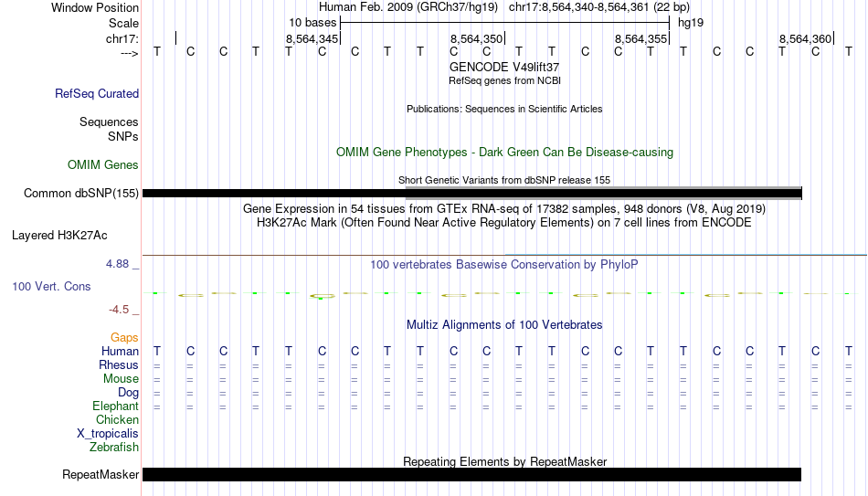This screenshot has width=868, height=496.
Task: Click the Sequences track label
Action: click(x=109, y=121)
